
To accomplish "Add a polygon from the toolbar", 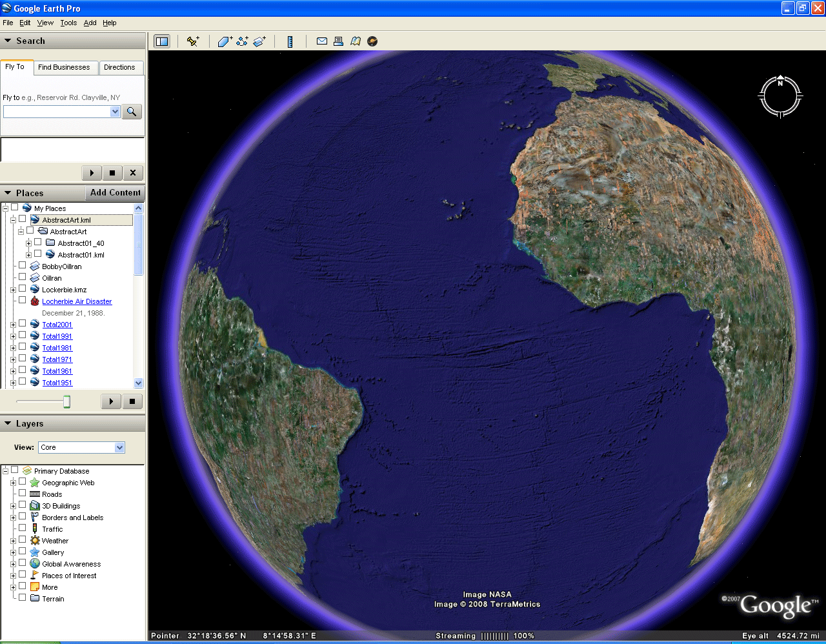I will 225,41.
